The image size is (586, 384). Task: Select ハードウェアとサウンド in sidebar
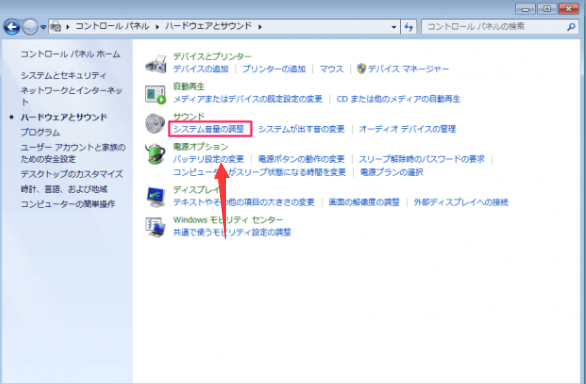point(64,117)
